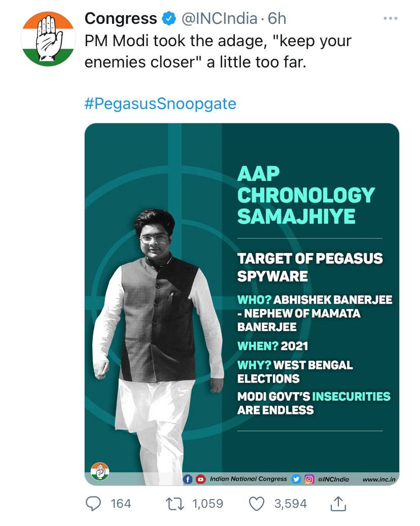Retweet using the retweet arrows icon
This screenshot has width=420, height=526.
175,504
